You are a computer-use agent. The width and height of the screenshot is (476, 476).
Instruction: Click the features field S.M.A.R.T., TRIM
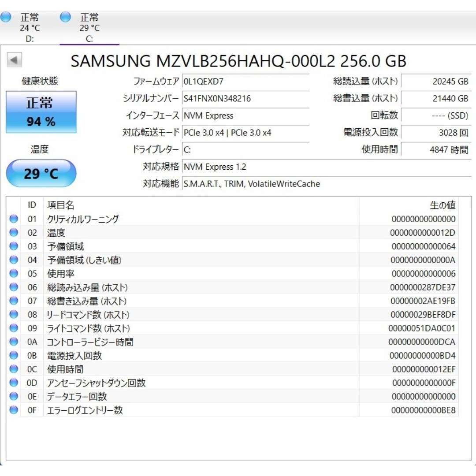[x=327, y=184]
